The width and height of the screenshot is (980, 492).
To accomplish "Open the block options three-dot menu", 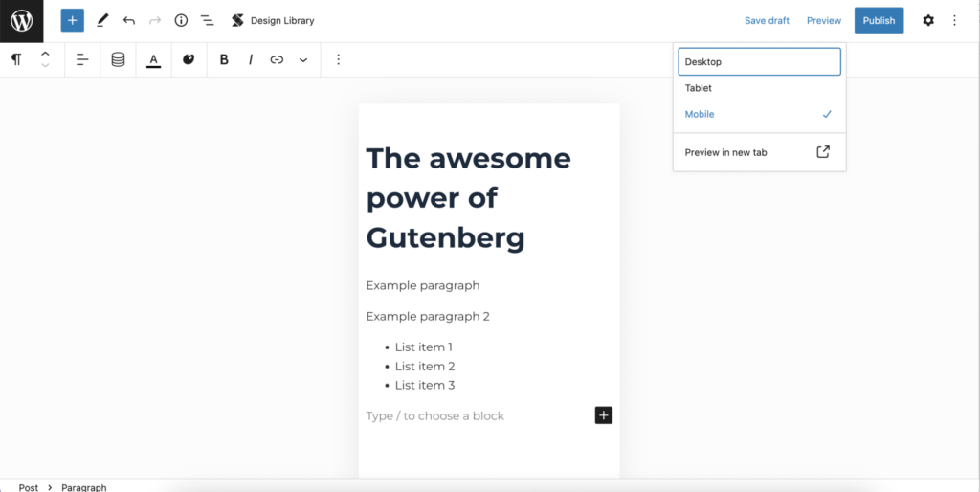I will tap(338, 59).
